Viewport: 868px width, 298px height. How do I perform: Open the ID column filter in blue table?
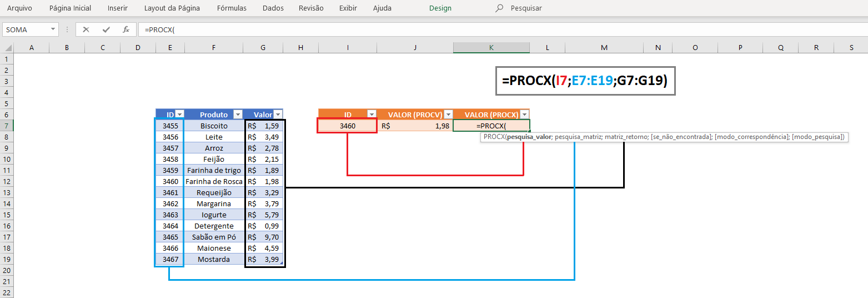click(179, 115)
